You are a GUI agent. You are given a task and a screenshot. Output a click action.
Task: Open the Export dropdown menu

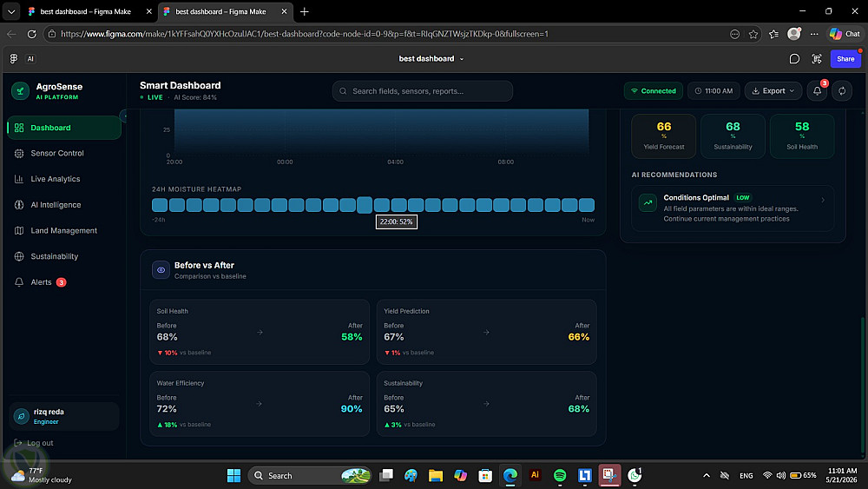click(773, 91)
